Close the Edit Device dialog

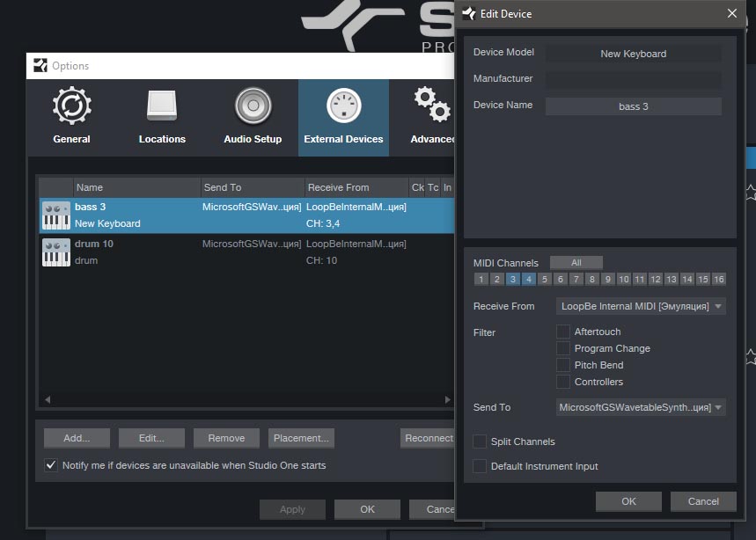point(732,13)
